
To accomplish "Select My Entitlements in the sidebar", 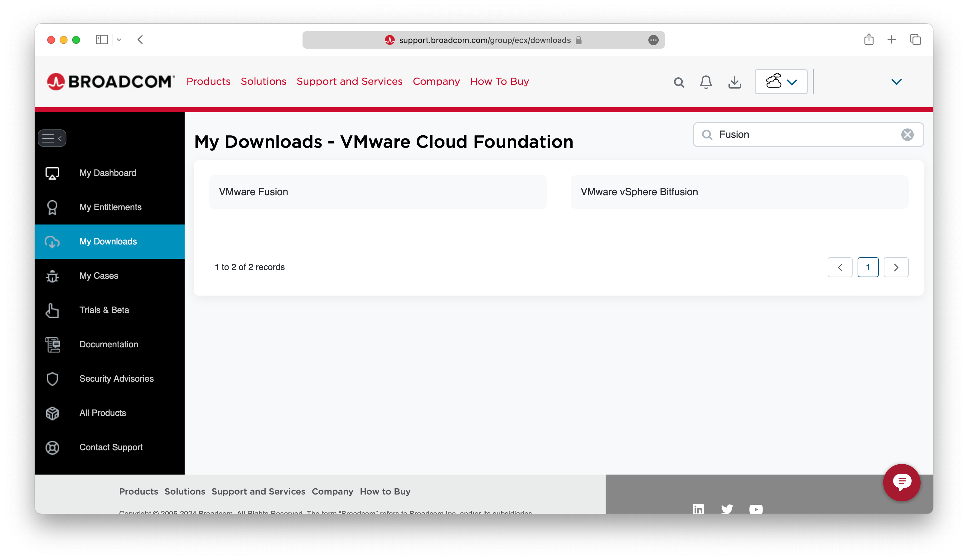I will [x=110, y=207].
